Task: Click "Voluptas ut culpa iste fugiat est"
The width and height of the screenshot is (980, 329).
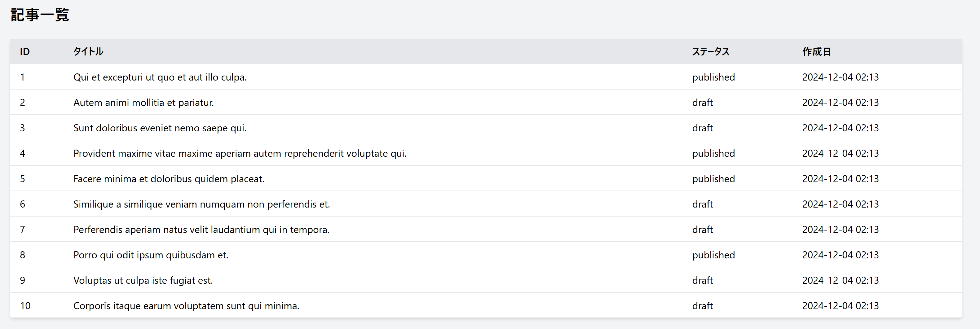Action: point(143,281)
